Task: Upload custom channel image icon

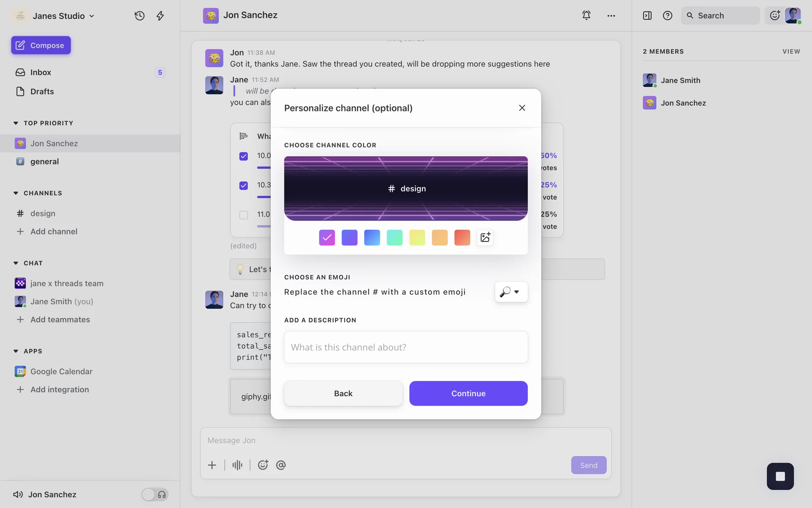Action: click(x=485, y=237)
